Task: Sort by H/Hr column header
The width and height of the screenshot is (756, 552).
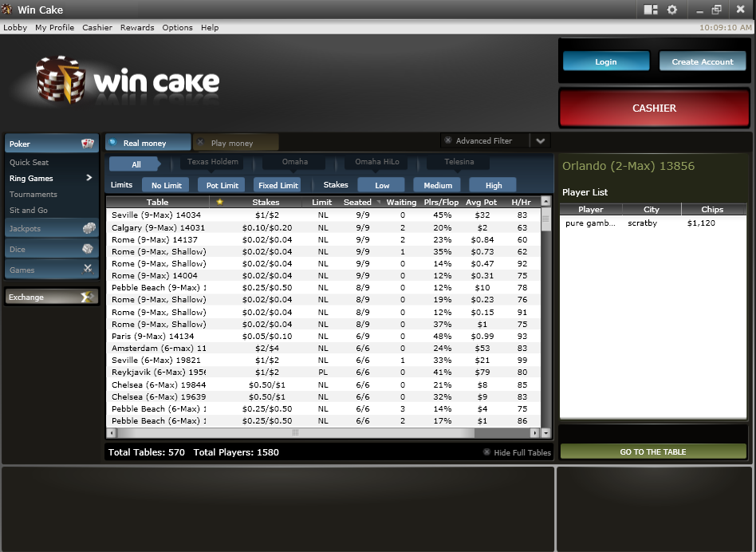Action: click(521, 202)
